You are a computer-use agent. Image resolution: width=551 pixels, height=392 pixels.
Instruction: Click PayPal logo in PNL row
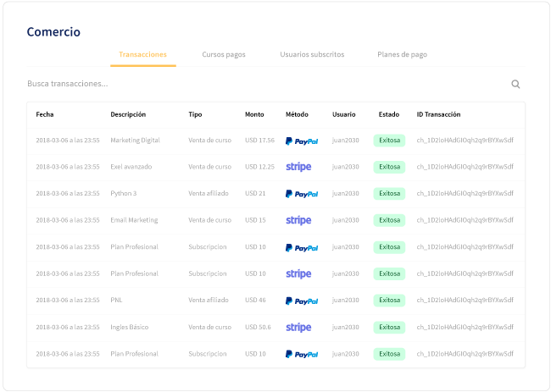pyautogui.click(x=302, y=301)
